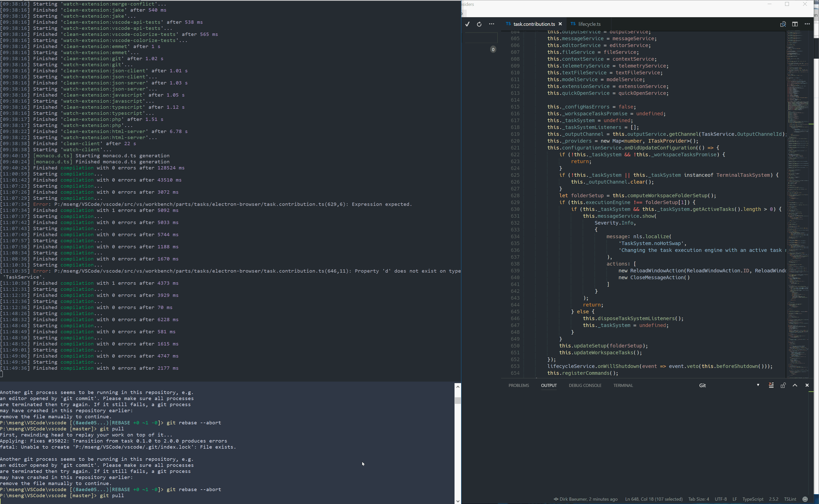
Task: Click the clear output icon
Action: pos(771,385)
